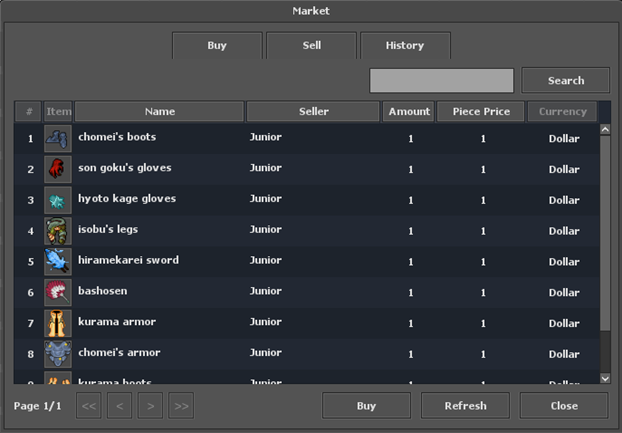The width and height of the screenshot is (622, 433).
Task: Switch to the Buy tab
Action: (x=217, y=46)
